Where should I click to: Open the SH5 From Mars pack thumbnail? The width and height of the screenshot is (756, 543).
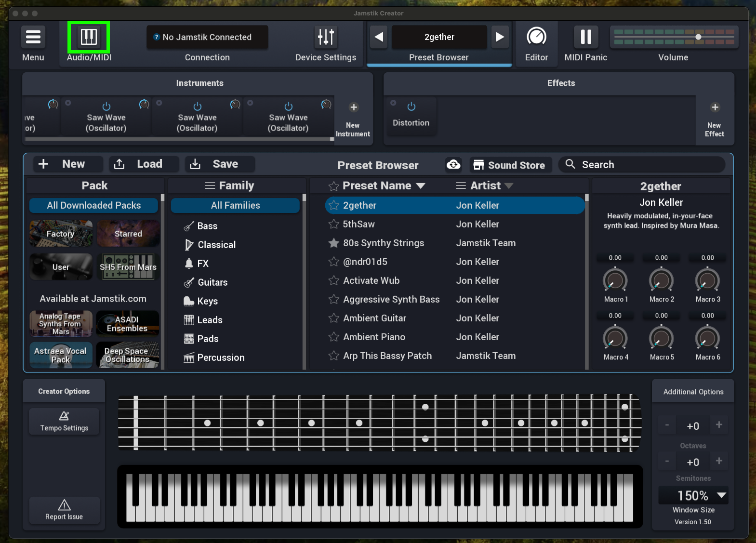click(x=128, y=267)
